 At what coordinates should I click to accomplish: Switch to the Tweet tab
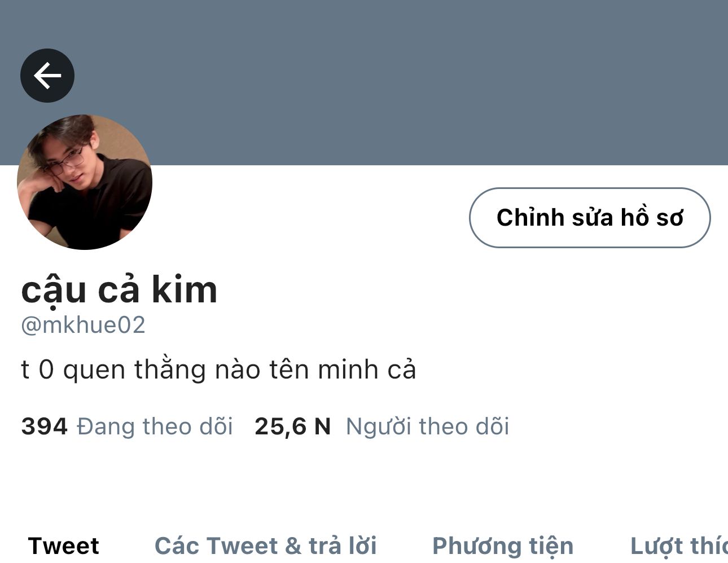click(x=63, y=546)
